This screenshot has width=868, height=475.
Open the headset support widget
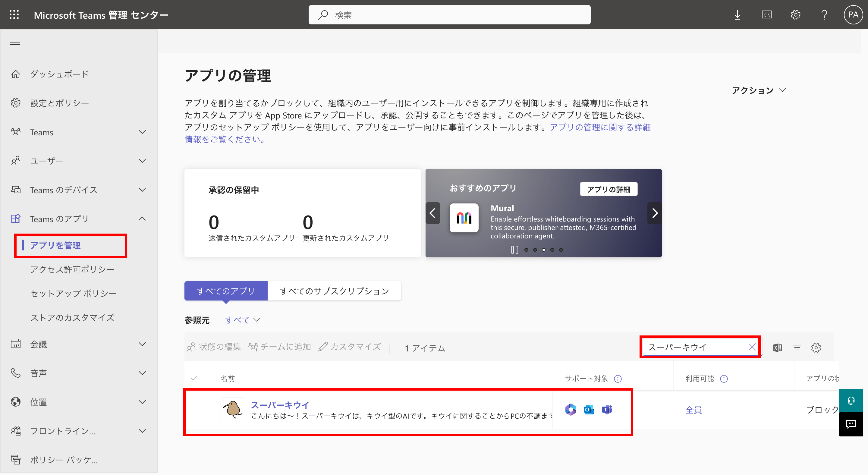pyautogui.click(x=851, y=401)
